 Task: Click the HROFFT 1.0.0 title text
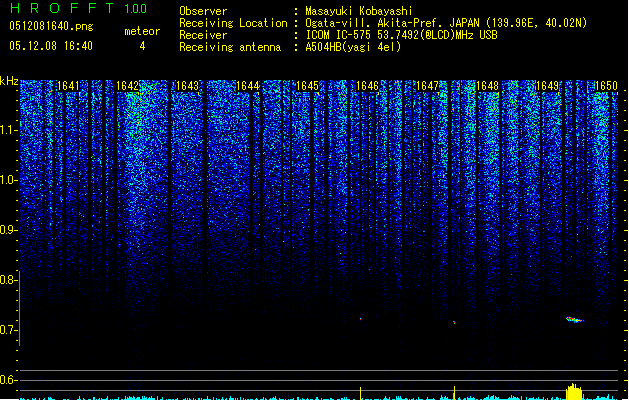(x=78, y=8)
